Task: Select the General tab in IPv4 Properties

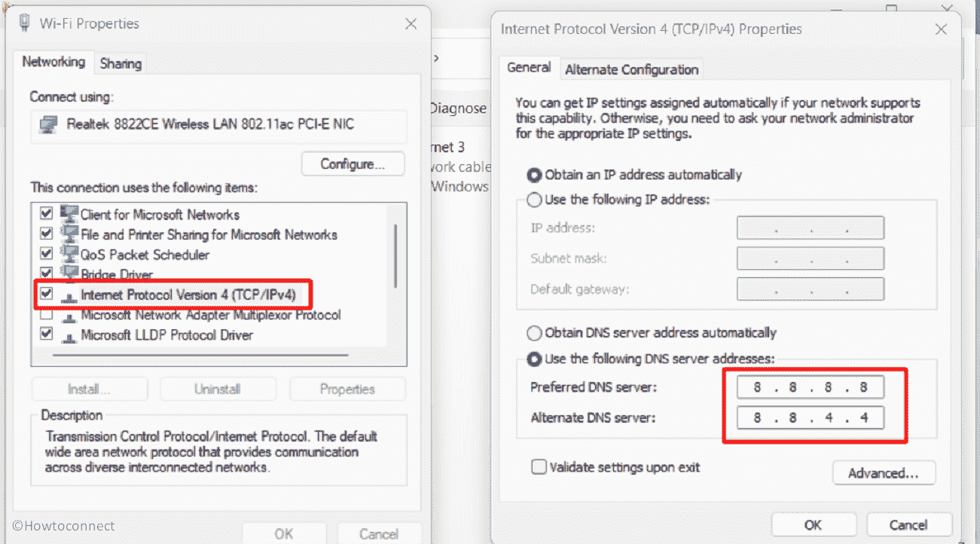Action: (529, 67)
